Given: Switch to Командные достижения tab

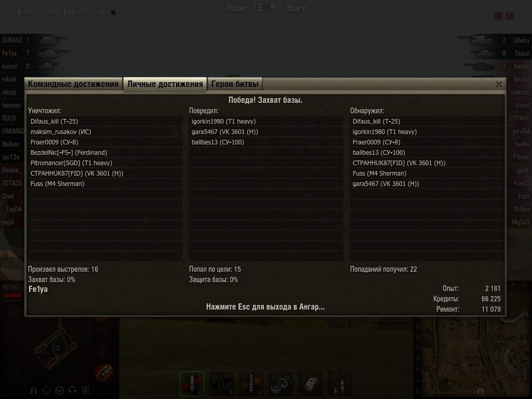Looking at the screenshot, I should click(x=73, y=84).
